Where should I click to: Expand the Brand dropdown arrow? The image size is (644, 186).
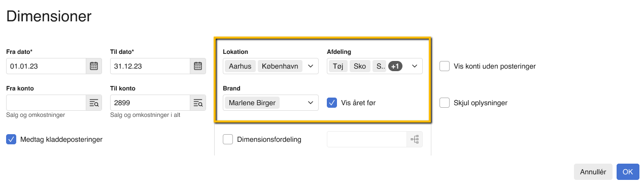(x=311, y=103)
